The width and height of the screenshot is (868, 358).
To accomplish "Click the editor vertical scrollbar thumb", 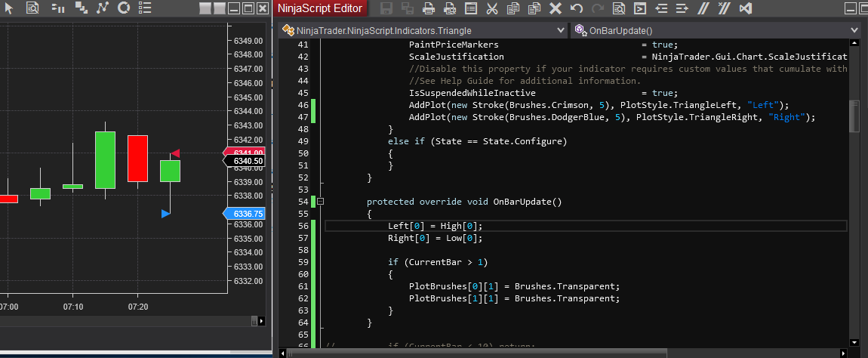I will tap(854, 116).
